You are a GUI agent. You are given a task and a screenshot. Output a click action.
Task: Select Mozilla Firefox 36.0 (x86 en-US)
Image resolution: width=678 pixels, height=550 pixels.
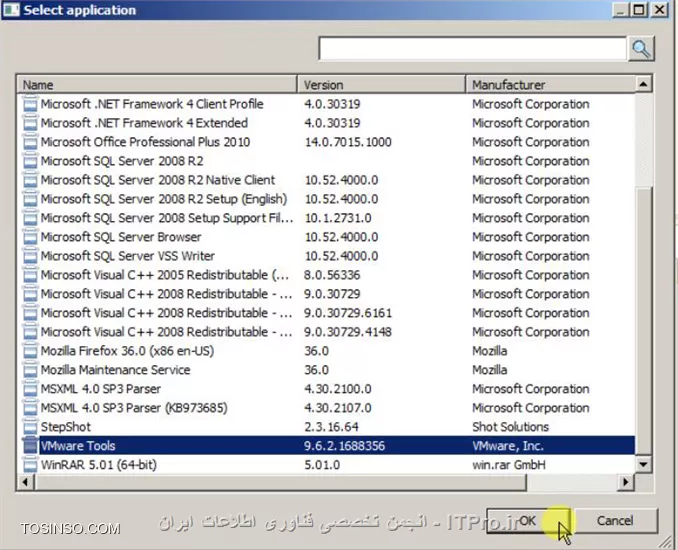pos(326,351)
